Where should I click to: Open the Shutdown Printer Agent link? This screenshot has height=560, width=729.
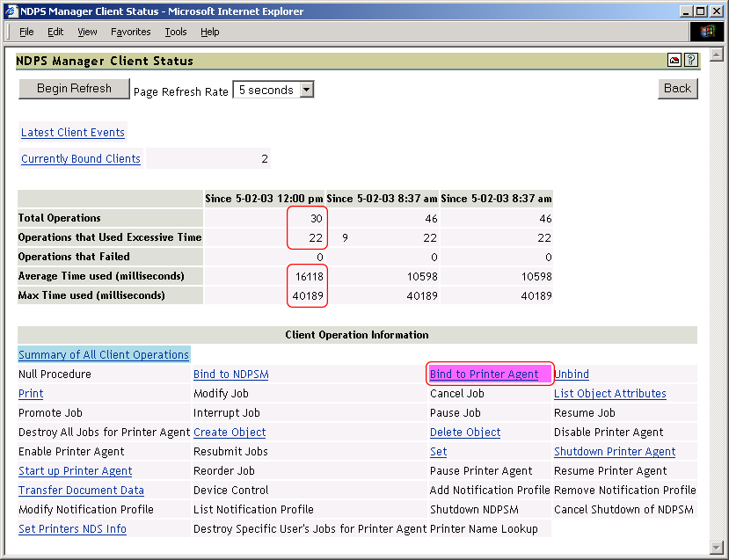[614, 451]
